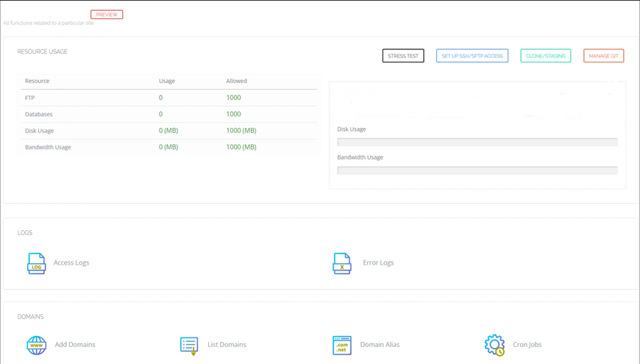The image size is (640, 364).
Task: Click the Bandwidth Usage table row
Action: (x=169, y=147)
